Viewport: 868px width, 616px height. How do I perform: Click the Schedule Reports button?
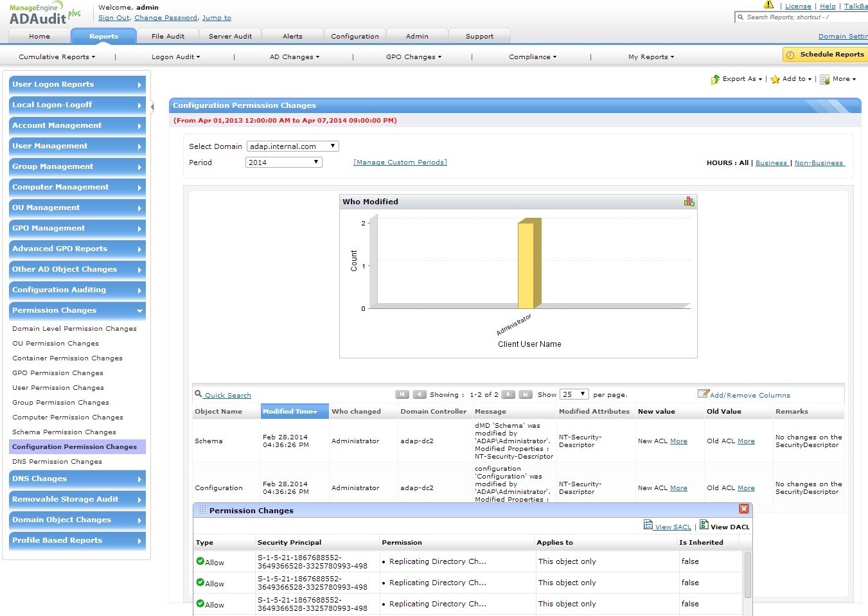point(825,55)
